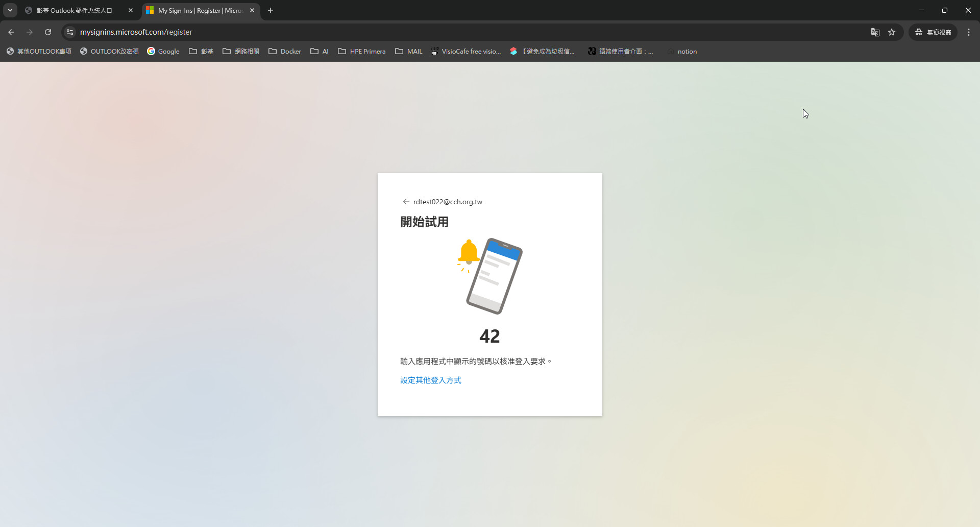Viewport: 980px width, 527px height.
Task: Click the back arrow beside rdtest022 email
Action: point(406,202)
